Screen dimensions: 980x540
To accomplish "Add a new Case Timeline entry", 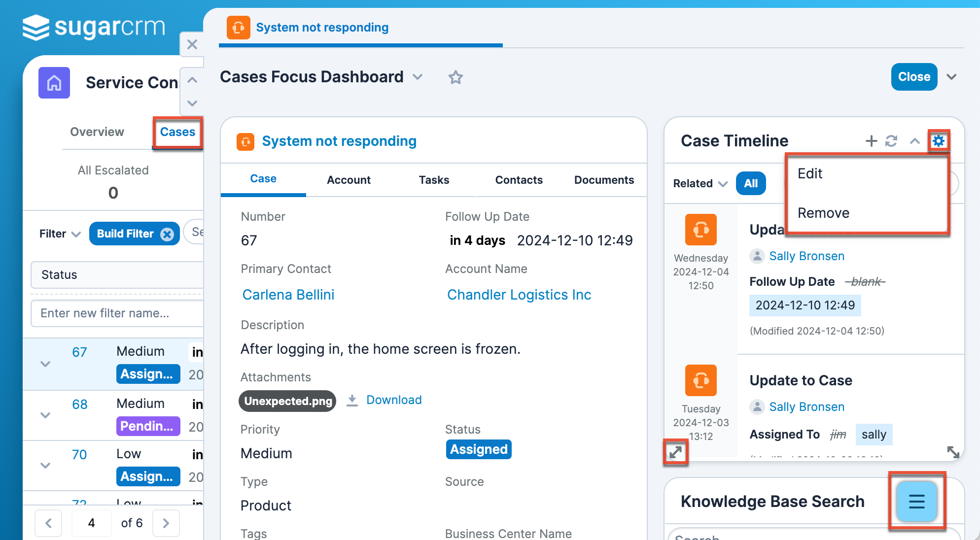I will [x=871, y=140].
